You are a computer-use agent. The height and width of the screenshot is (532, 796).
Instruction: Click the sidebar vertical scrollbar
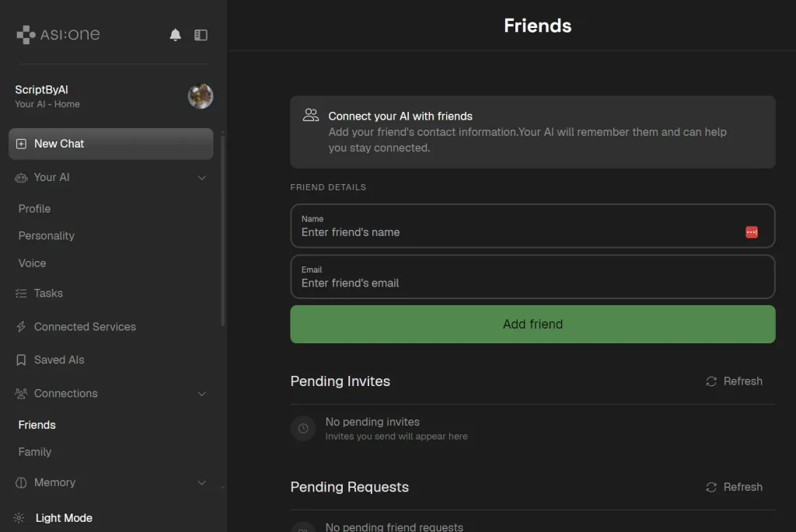point(223,233)
